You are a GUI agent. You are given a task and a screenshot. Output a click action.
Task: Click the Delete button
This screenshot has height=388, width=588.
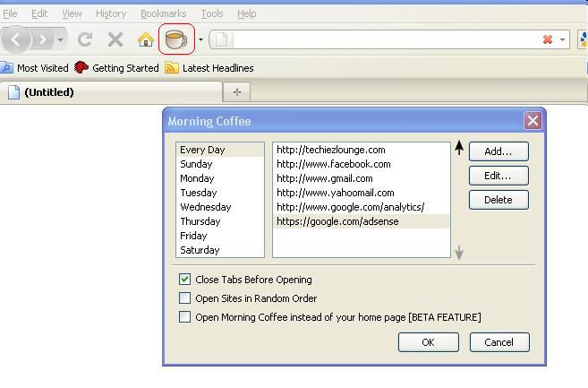point(499,200)
